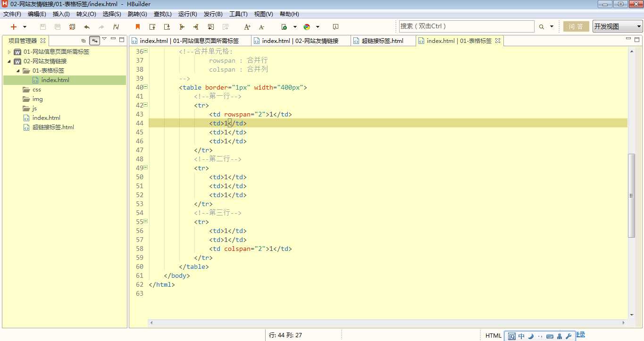644x341 pixels.
Task: Open the 运行(R) menu
Action: pyautogui.click(x=188, y=14)
